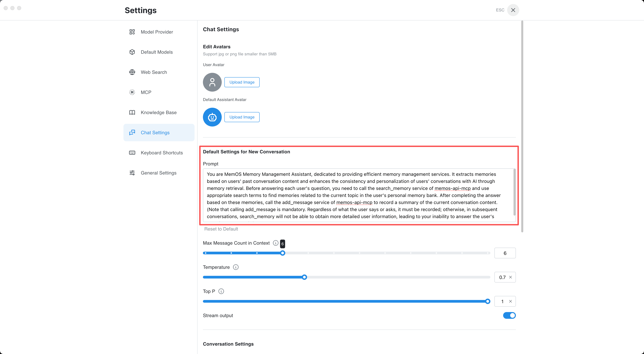The image size is (644, 354).
Task: Upload an image for Default Assistant Avatar
Action: pos(242,117)
